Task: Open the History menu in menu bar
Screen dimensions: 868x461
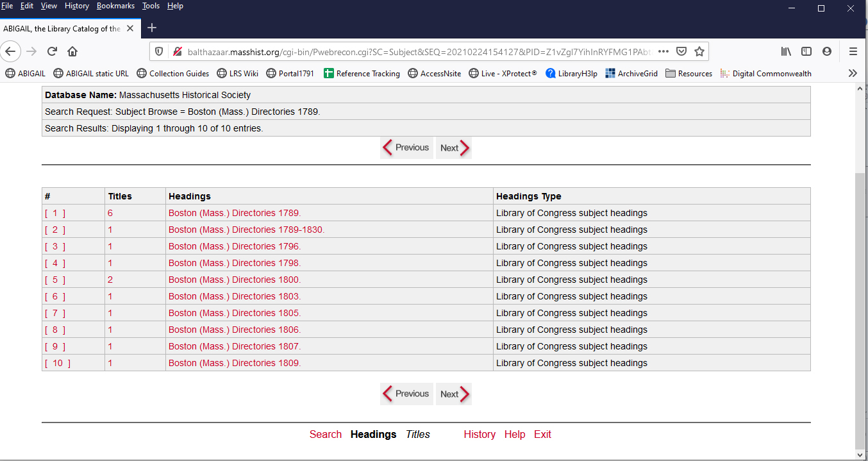Action: pos(77,6)
